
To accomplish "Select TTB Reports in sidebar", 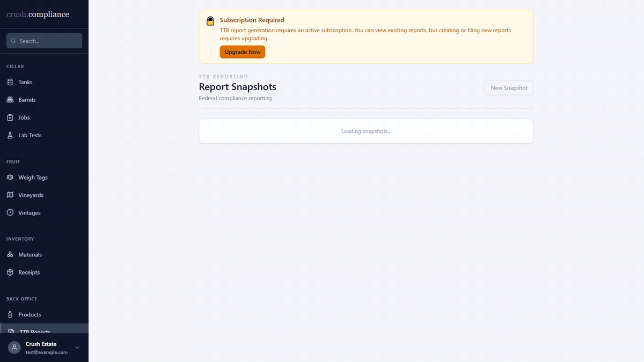I will (x=44, y=329).
